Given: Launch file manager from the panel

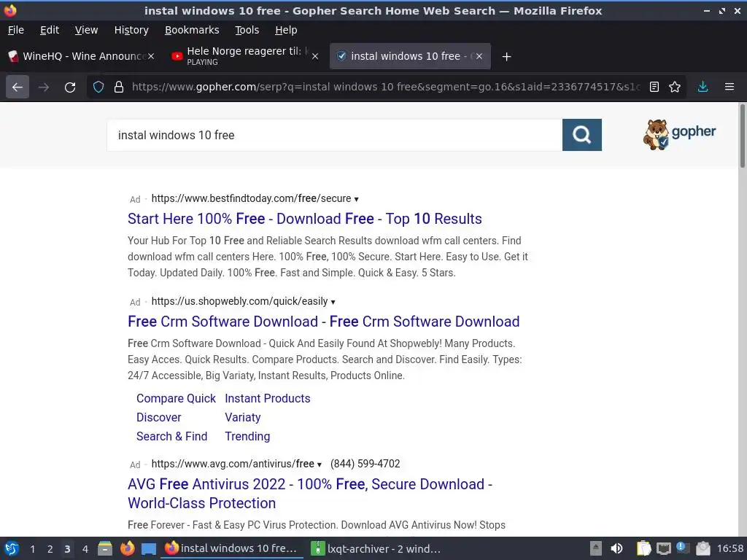Looking at the screenshot, I should (105, 548).
